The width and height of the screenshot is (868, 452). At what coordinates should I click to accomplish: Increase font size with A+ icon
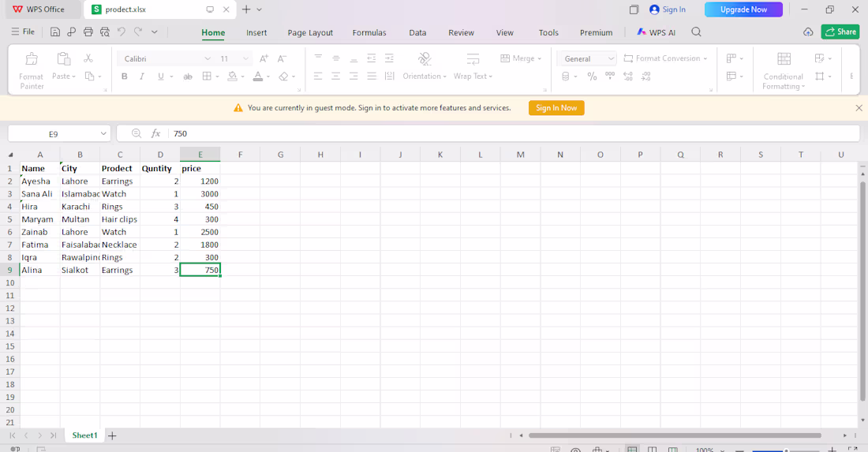(264, 58)
